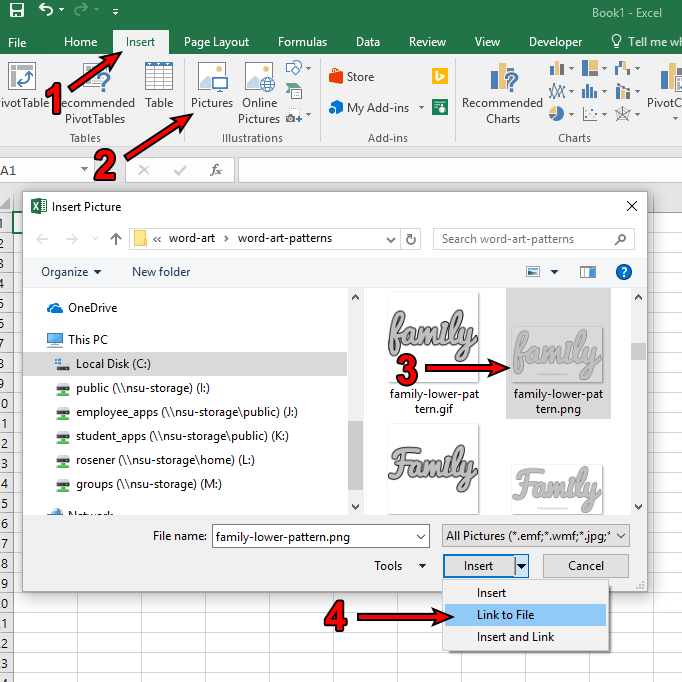Click the blue Help question icon
The height and width of the screenshot is (682, 682).
pos(623,272)
